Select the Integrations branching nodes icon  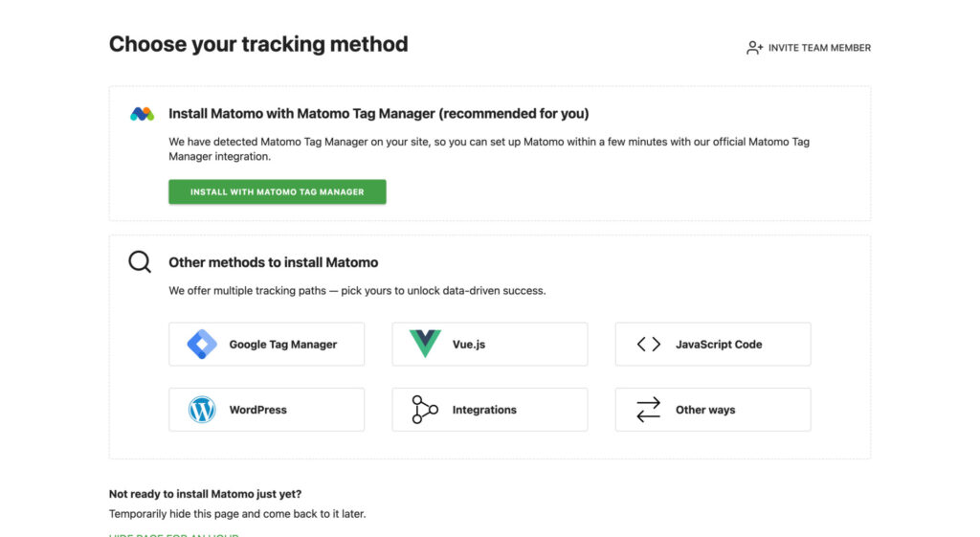(x=425, y=410)
